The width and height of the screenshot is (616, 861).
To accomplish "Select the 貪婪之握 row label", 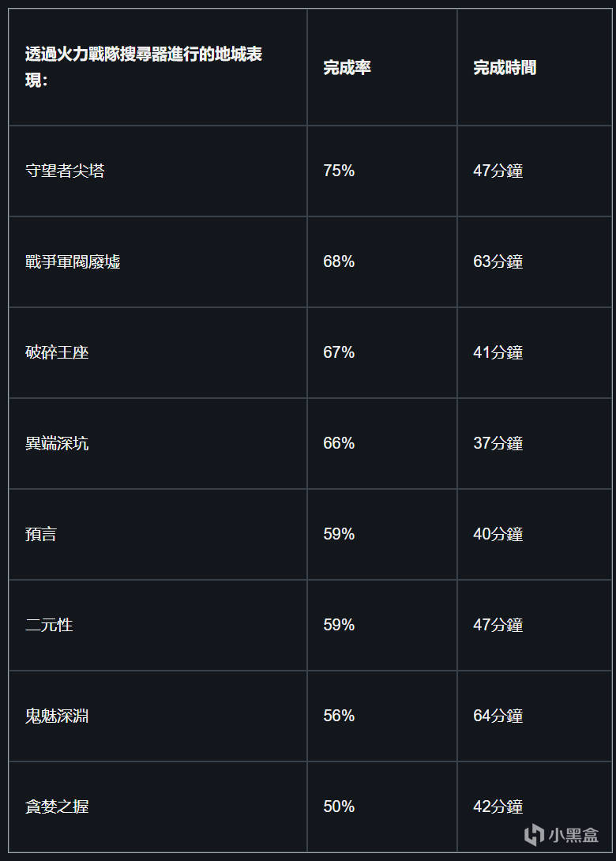I will pos(57,806).
